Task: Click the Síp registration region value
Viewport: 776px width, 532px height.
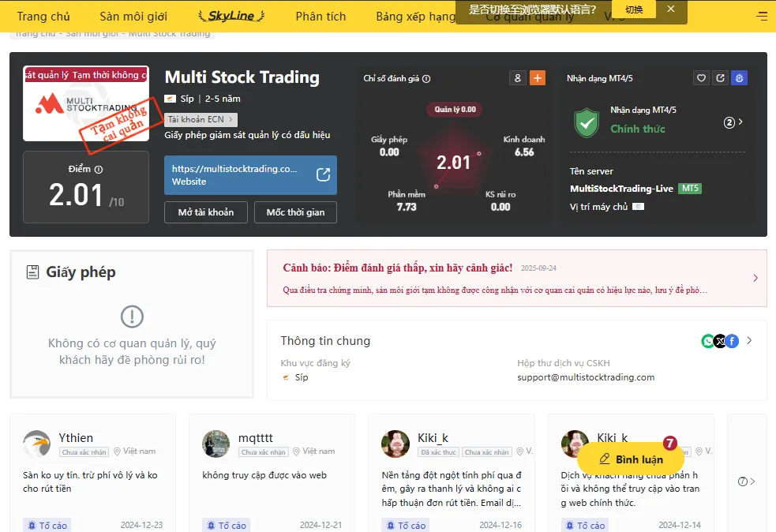Action: 302,377
